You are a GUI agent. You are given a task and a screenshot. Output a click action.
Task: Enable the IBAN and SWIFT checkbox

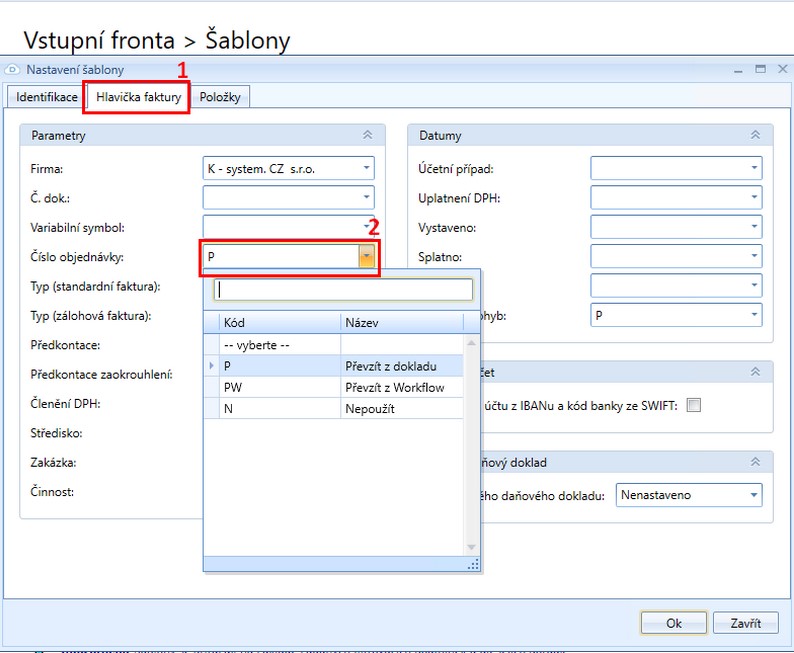tap(694, 405)
